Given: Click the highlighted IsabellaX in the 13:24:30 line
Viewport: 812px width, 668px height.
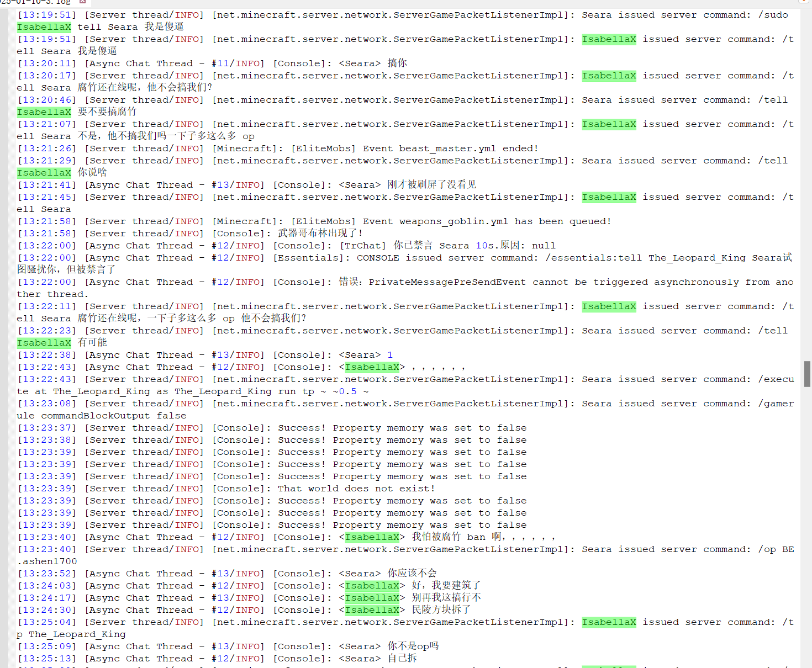Looking at the screenshot, I should (x=372, y=610).
